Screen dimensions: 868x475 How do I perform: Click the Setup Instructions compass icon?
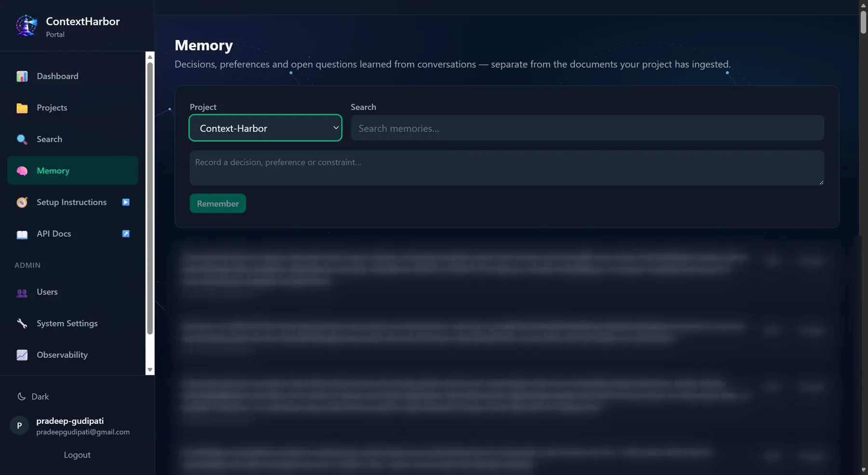coord(22,203)
